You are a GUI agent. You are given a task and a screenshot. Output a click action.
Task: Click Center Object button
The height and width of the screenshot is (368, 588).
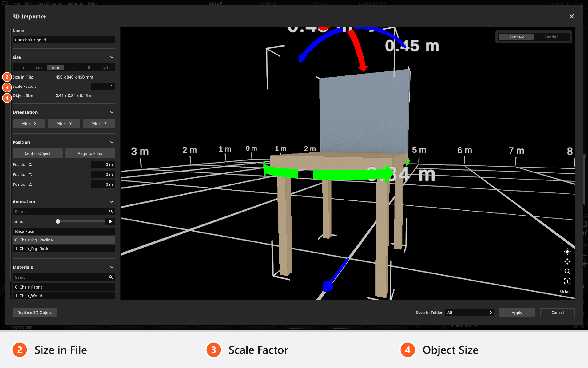(38, 153)
